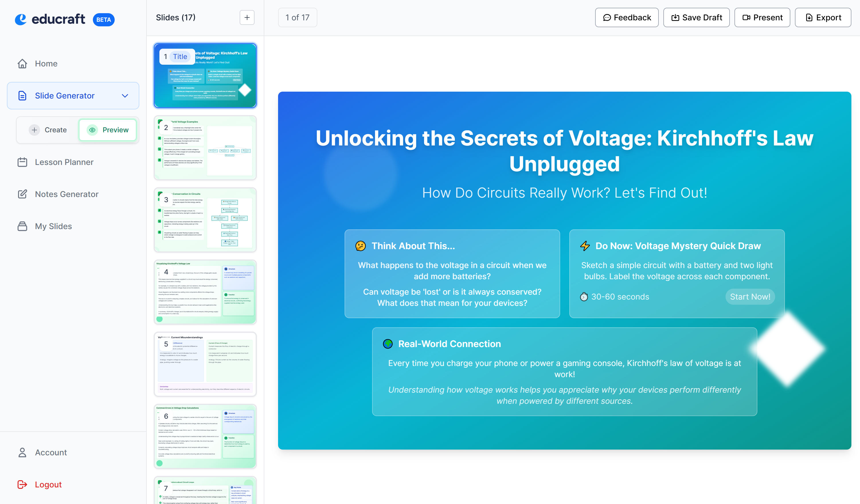Click the My Slides stack icon
Image resolution: width=860 pixels, height=504 pixels.
click(22, 226)
